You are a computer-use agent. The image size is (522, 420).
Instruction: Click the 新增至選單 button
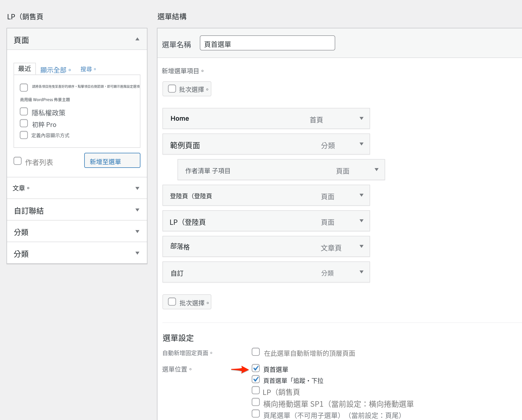[112, 160]
